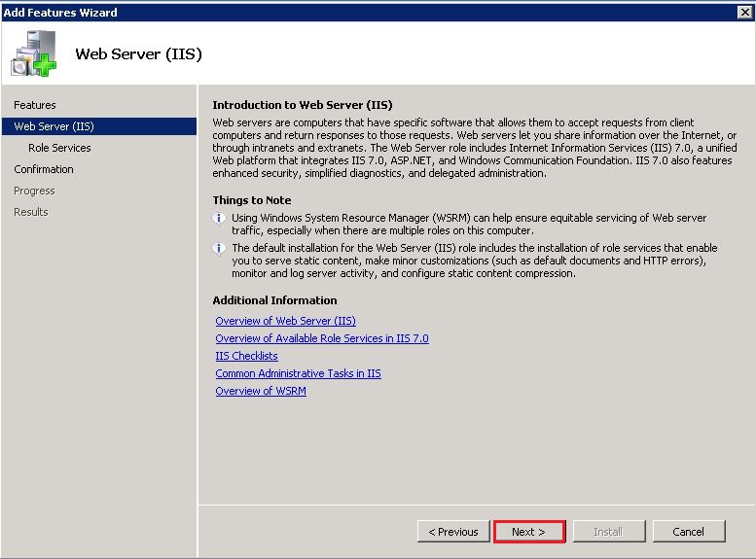Go to the Features step
Screen dimensions: 756x559
coord(35,105)
